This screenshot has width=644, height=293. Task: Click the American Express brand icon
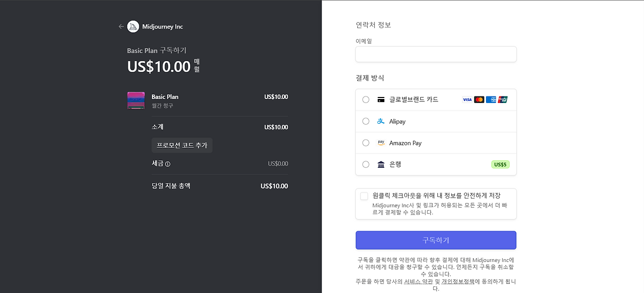tap(491, 100)
